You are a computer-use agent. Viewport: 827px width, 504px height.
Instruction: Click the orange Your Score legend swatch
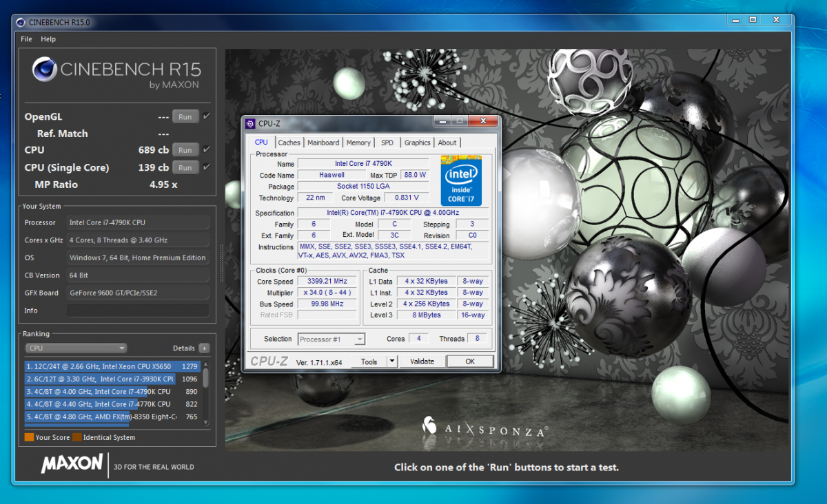click(29, 437)
